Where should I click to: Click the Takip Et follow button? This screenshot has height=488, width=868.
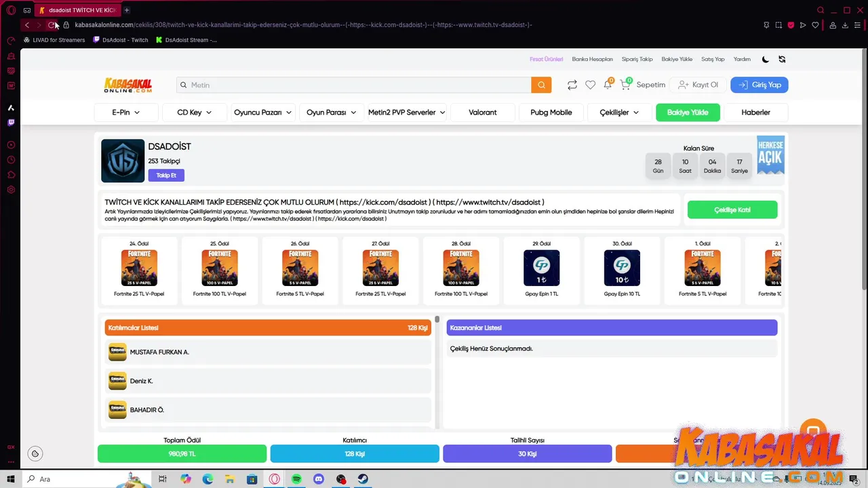coord(166,176)
